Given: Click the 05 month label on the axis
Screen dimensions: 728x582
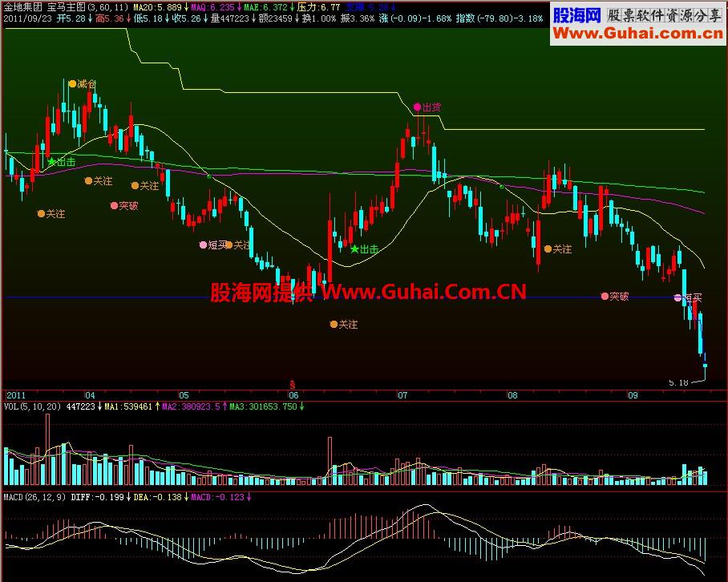Looking at the screenshot, I should coord(184,395).
